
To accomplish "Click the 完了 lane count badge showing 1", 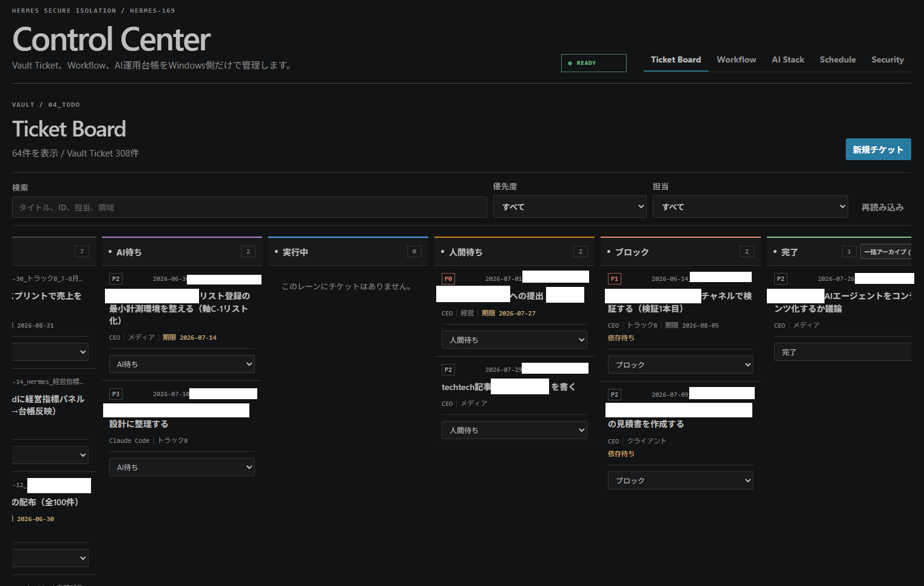I will coord(849,252).
